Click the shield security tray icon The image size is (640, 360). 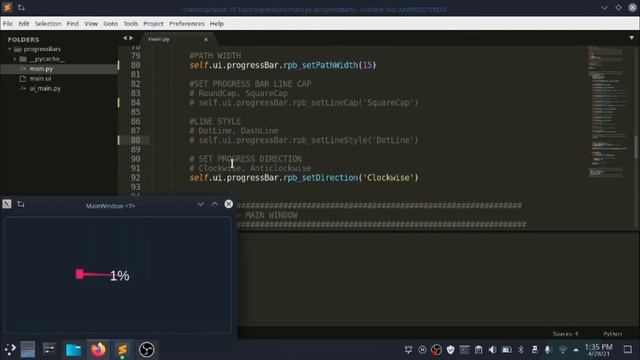pyautogui.click(x=451, y=350)
